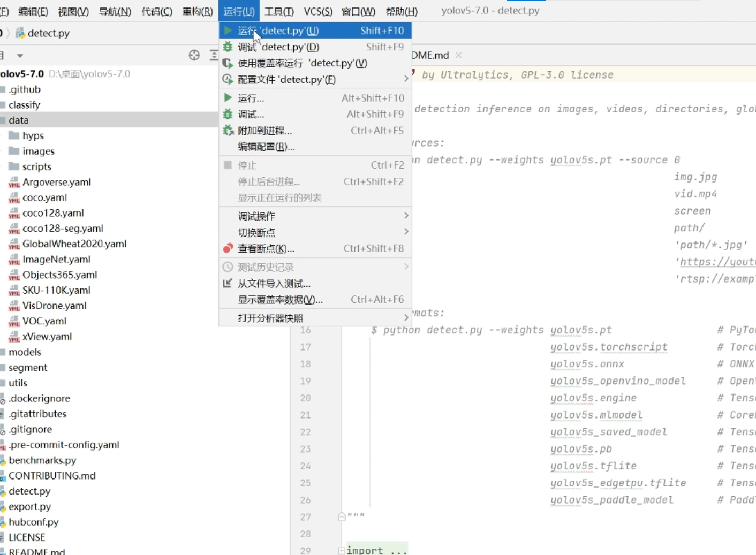The height and width of the screenshot is (555, 756).
Task: Click green run arrow icon beside Run 'detect.py'
Action: point(228,31)
